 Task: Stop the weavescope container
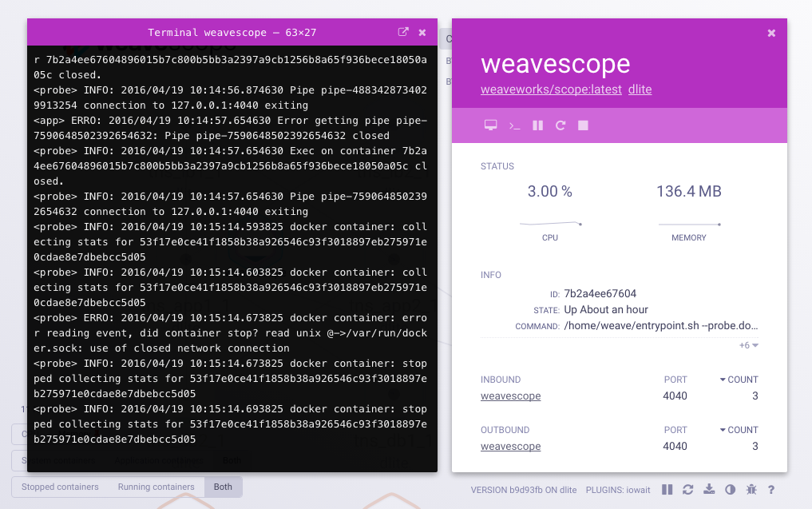(583, 125)
